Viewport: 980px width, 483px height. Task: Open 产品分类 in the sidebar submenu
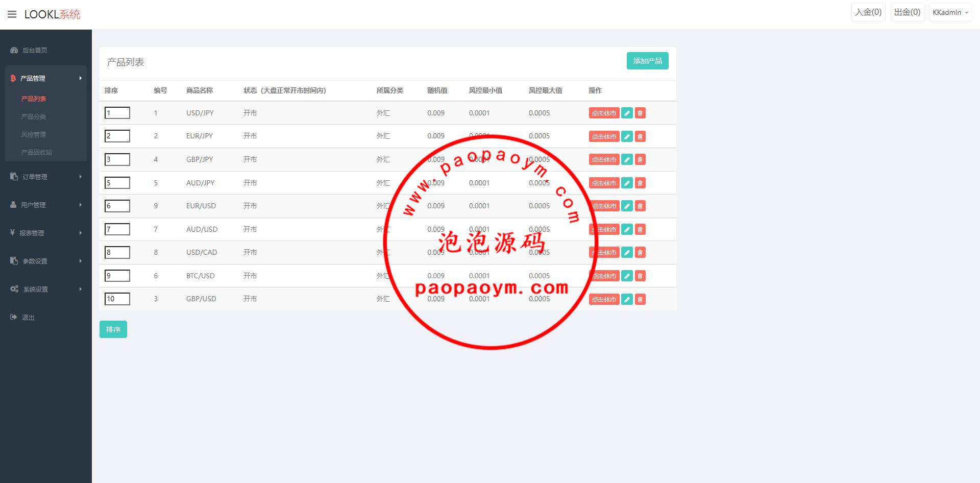tap(34, 116)
